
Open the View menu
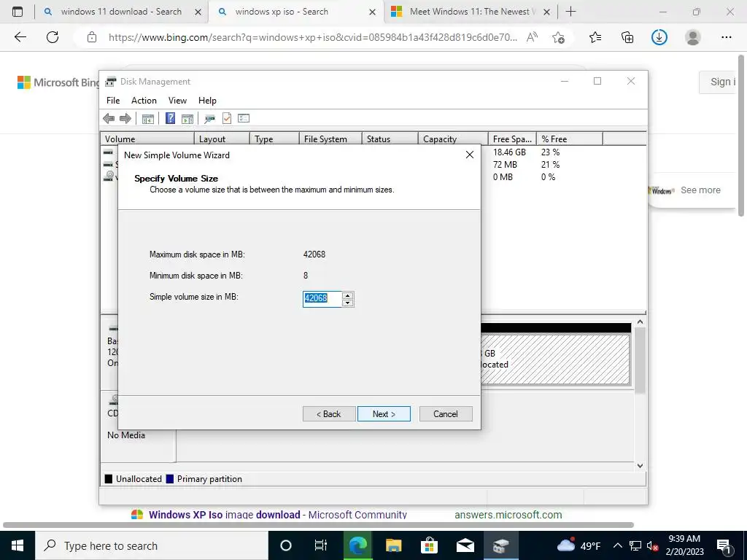(177, 101)
